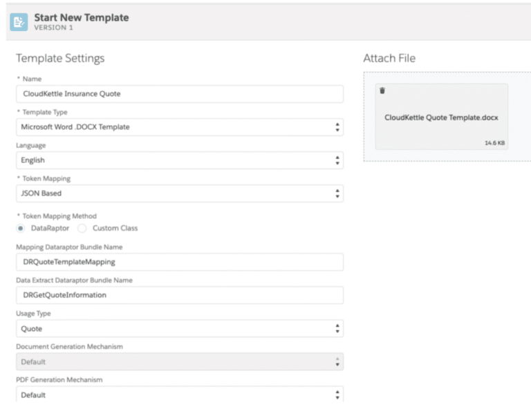The height and width of the screenshot is (420, 531).
Task: Click the Start New Template document icon
Action: pyautogui.click(x=19, y=22)
